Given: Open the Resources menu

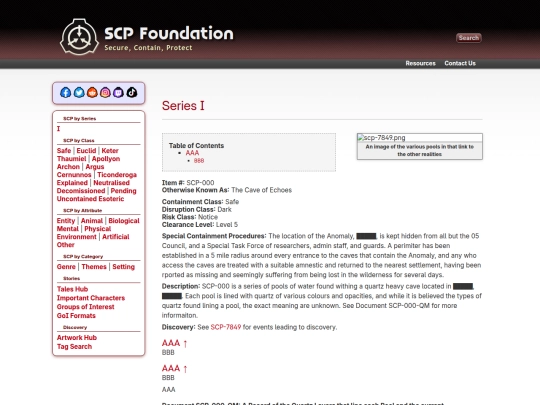Looking at the screenshot, I should click(x=420, y=63).
